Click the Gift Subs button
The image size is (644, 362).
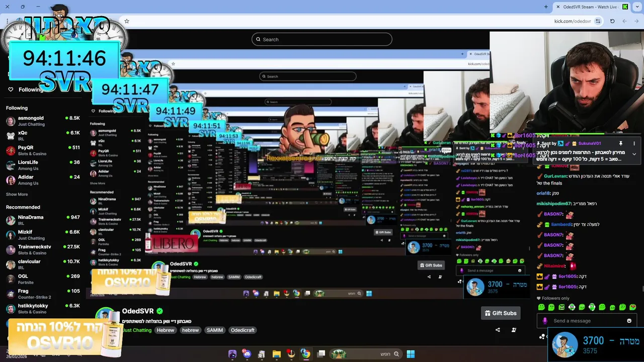[x=501, y=313]
